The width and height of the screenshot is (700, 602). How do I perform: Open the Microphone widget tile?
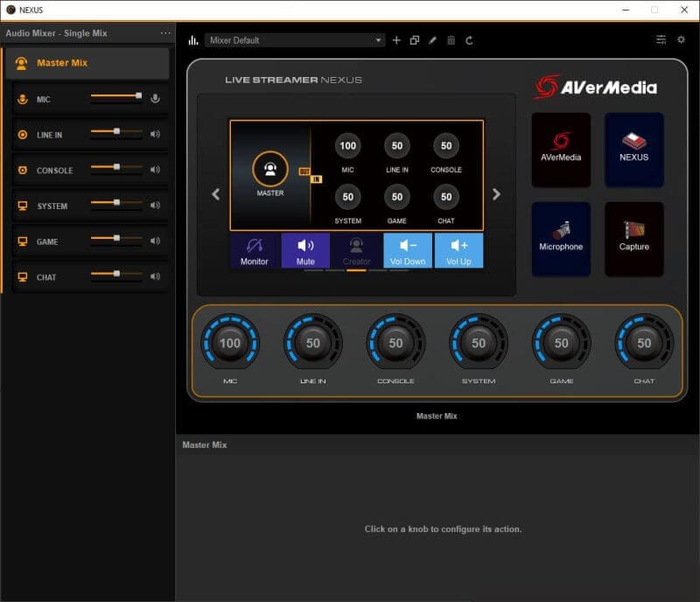point(561,238)
